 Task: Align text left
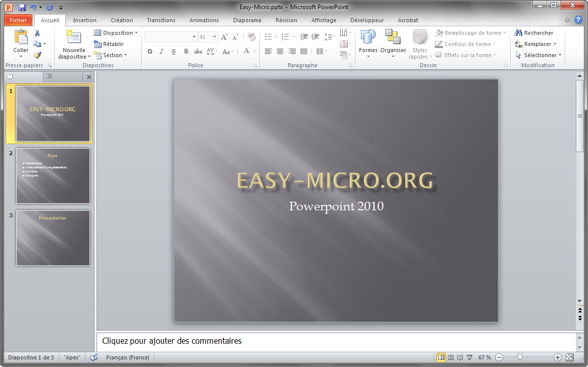[268, 52]
